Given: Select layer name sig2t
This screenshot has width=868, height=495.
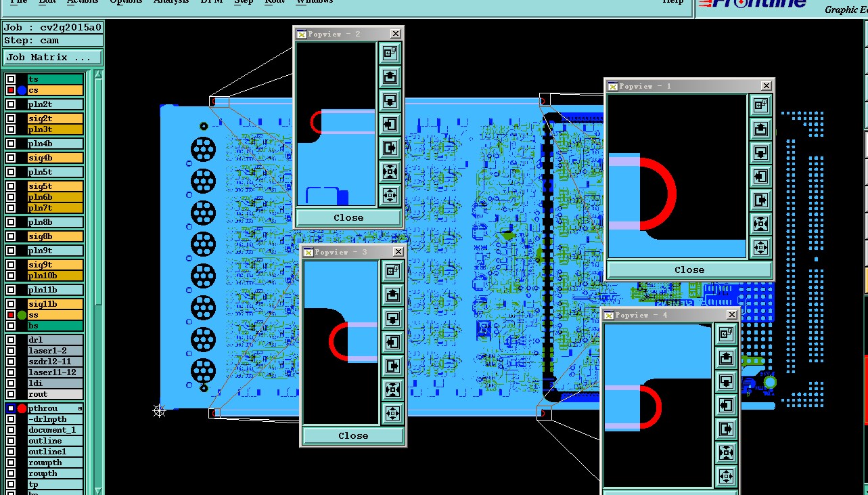Looking at the screenshot, I should [55, 119].
